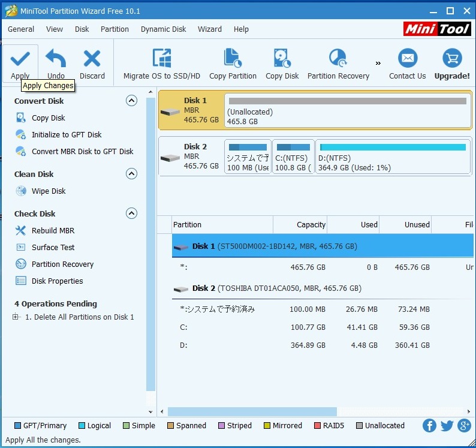Select system reserved 100 MB partition block
Viewport: 476px width, 448px height.
point(248,157)
